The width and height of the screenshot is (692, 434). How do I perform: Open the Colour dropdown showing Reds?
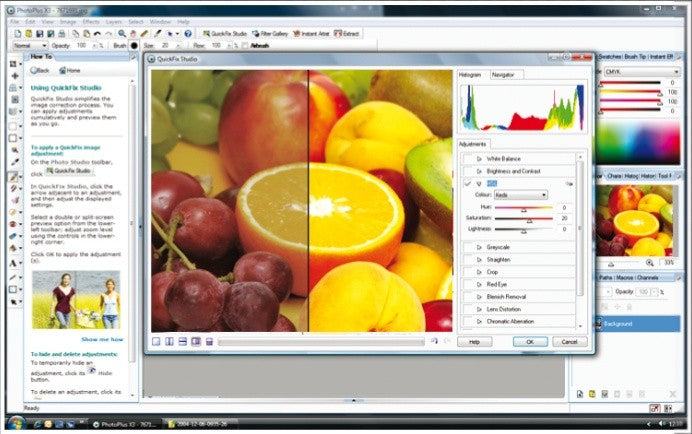521,195
